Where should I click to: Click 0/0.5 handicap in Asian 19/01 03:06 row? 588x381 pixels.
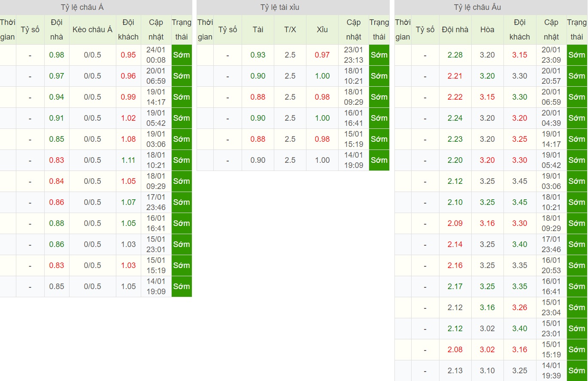[93, 139]
